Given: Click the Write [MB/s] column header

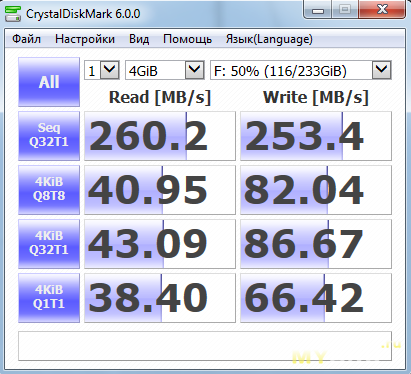Looking at the screenshot, I should (316, 97).
